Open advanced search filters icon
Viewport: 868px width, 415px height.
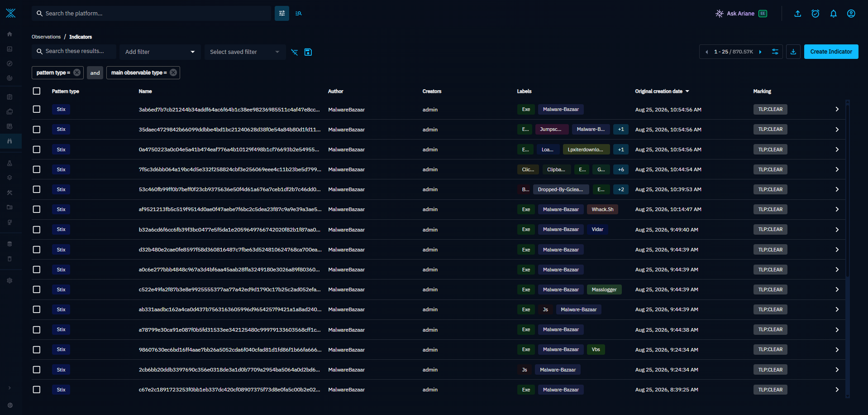(x=282, y=14)
